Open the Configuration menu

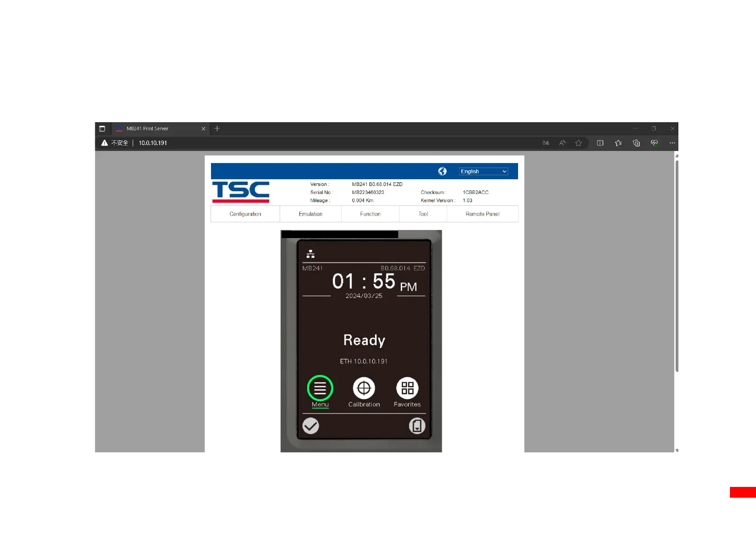tap(245, 214)
